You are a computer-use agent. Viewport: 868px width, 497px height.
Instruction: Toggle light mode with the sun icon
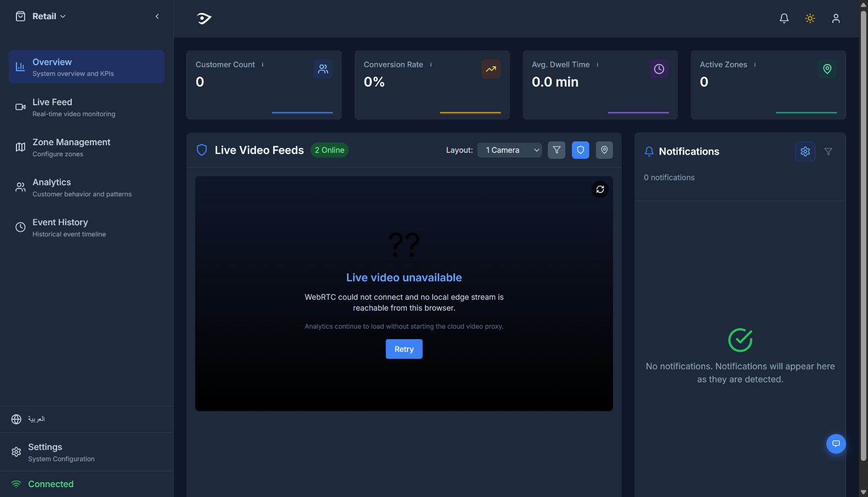point(810,19)
